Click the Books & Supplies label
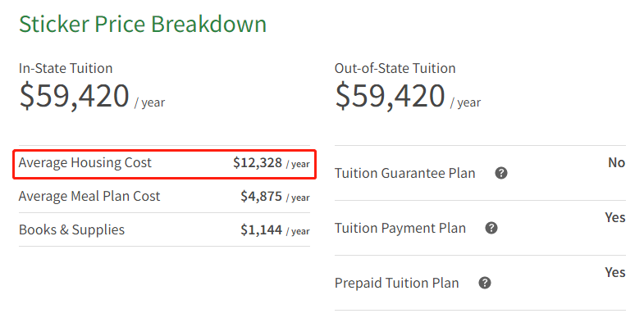Image resolution: width=644 pixels, height=327 pixels. [71, 229]
